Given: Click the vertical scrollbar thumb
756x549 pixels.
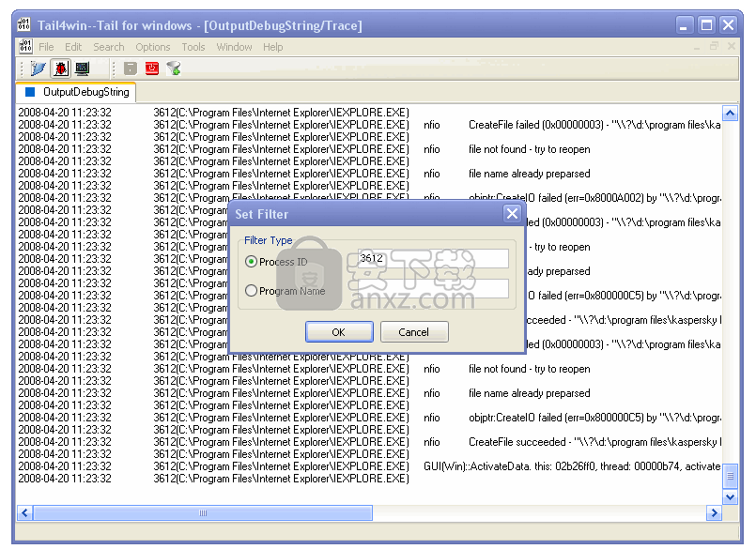Looking at the screenshot, I should coord(730,476).
